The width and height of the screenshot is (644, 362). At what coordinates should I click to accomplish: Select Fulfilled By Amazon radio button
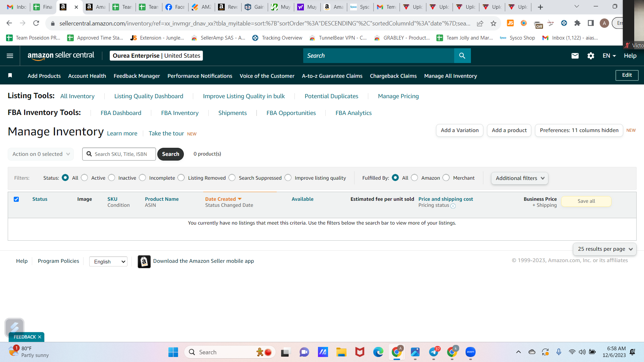pos(415,178)
